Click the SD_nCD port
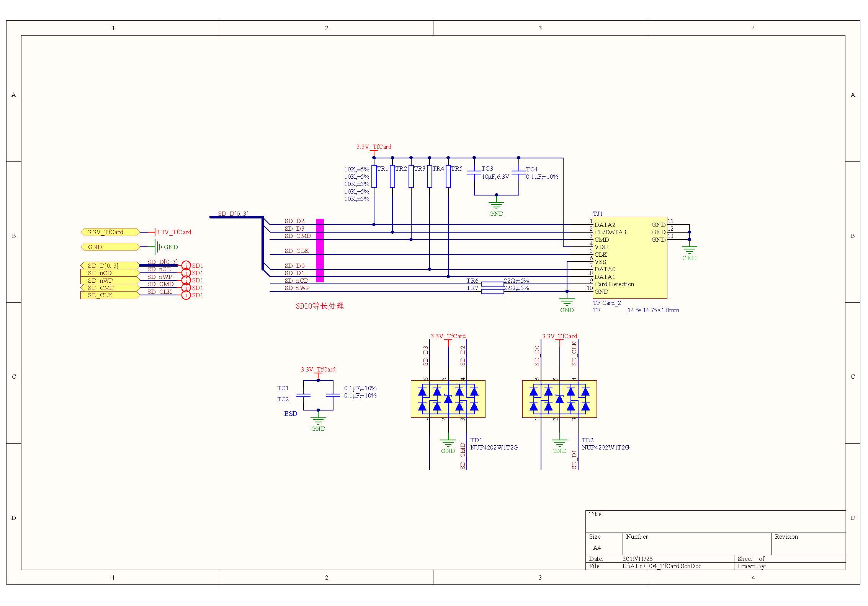 tap(110, 273)
